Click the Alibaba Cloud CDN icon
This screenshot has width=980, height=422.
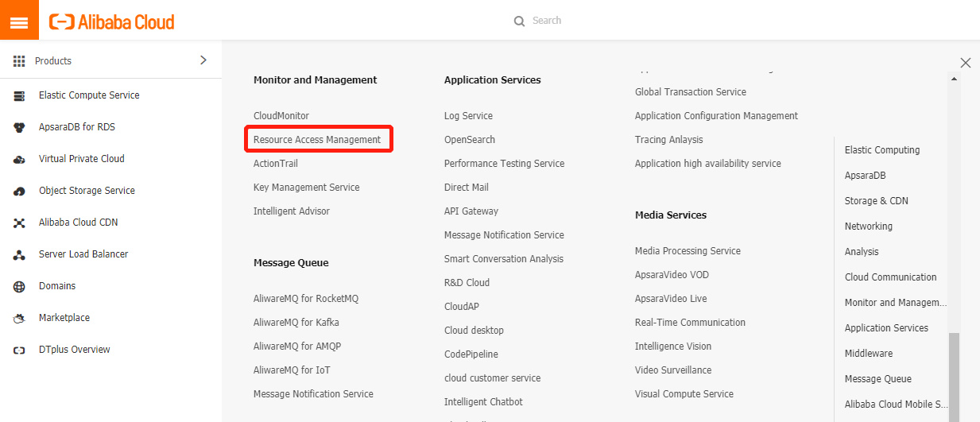(20, 223)
